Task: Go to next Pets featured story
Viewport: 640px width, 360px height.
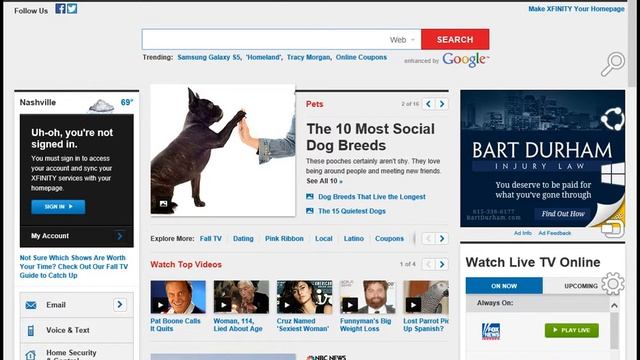Action: [442, 104]
